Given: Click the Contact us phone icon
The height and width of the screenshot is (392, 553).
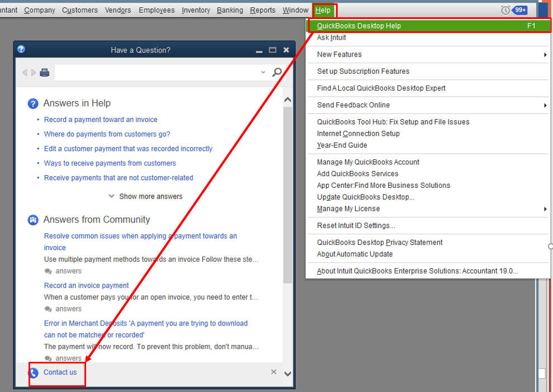Looking at the screenshot, I should point(33,373).
